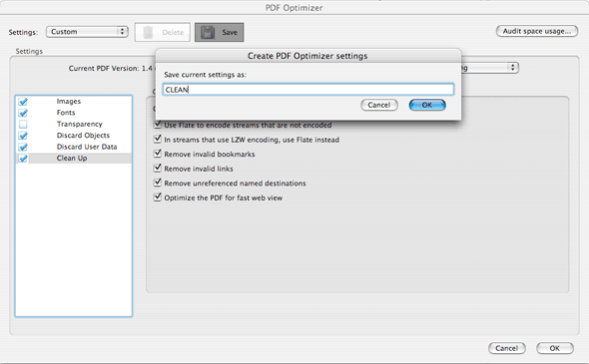This screenshot has width=589, height=364.
Task: Uncheck Remove invalid bookmarks
Action: pyautogui.click(x=158, y=154)
